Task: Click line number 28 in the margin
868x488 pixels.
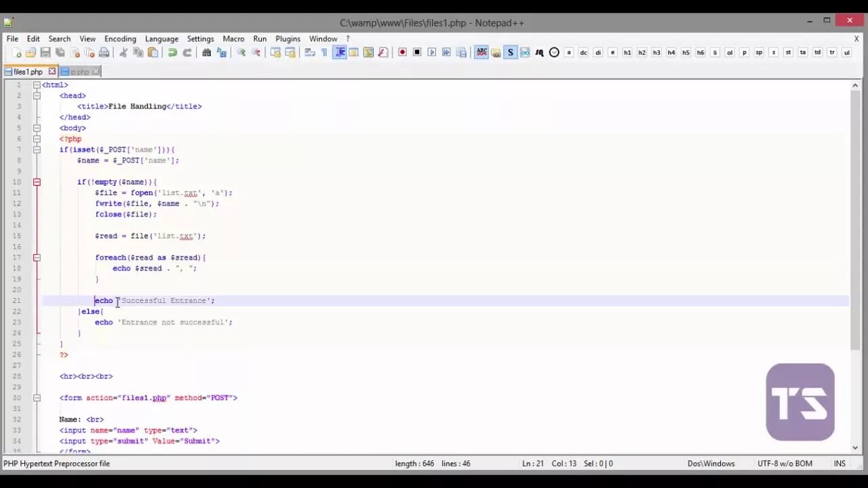Action: point(17,376)
